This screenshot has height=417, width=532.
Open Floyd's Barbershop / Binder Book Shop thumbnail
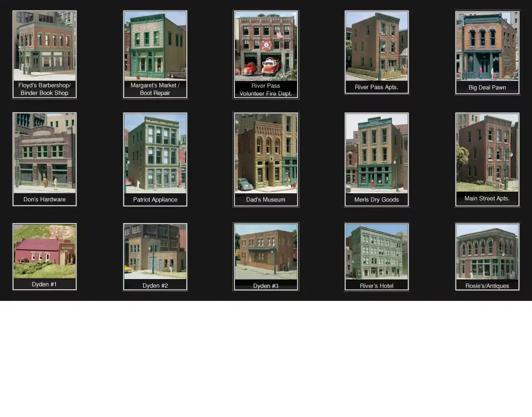(x=45, y=46)
